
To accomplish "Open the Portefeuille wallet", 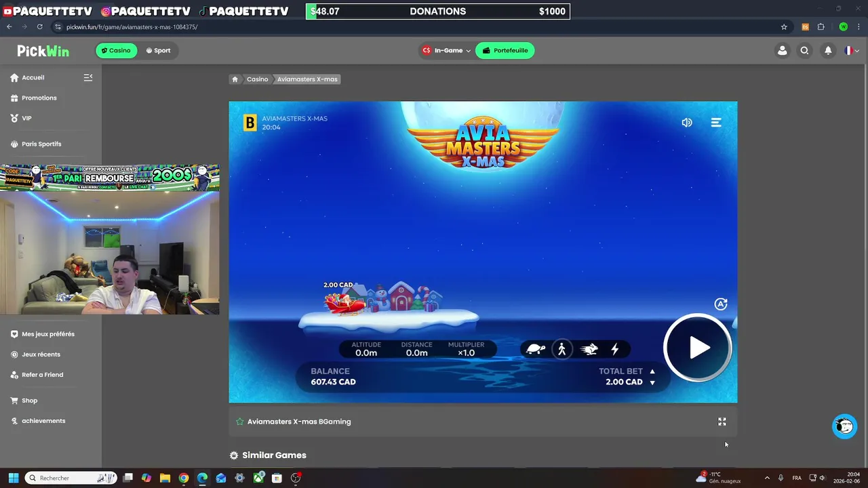I will point(505,50).
